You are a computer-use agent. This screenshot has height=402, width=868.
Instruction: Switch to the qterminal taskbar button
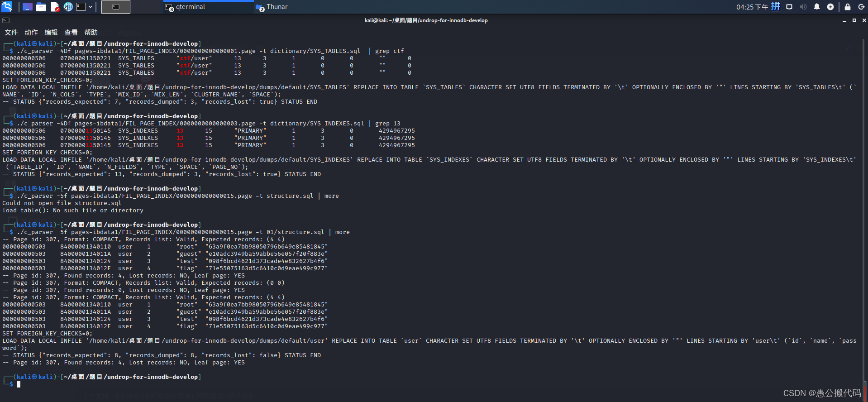(208, 7)
